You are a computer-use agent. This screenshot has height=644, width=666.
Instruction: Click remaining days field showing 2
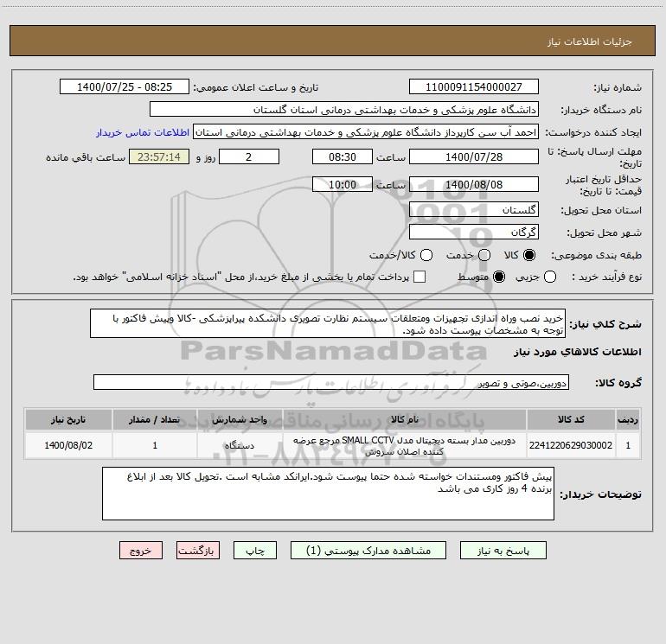249,156
